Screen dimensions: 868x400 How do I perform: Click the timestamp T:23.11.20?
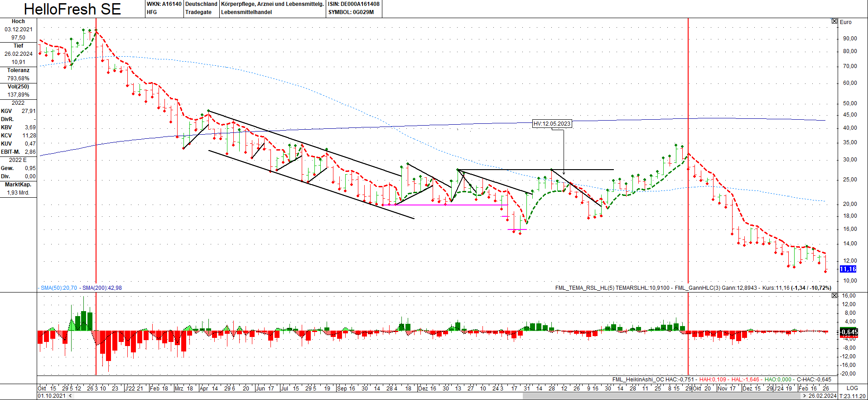click(x=853, y=396)
